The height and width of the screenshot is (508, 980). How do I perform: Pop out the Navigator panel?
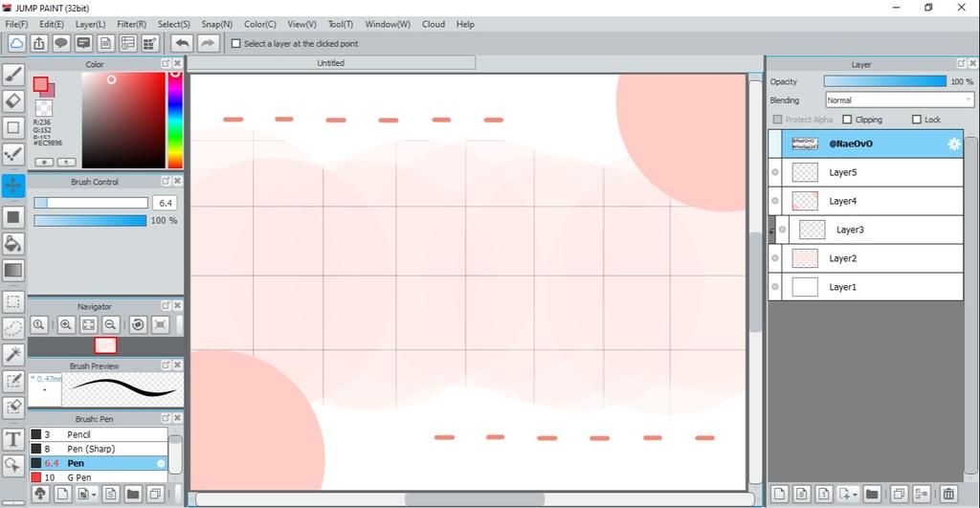tap(166, 305)
